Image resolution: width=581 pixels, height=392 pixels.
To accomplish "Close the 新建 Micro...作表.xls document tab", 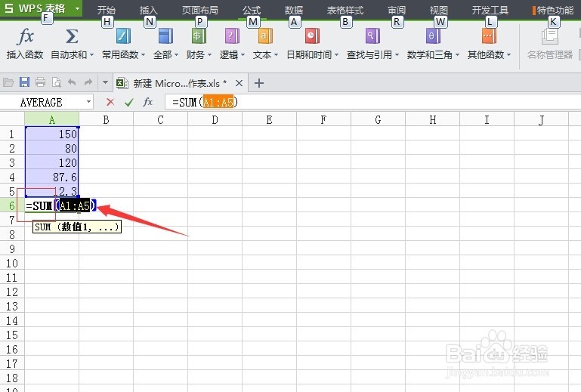I will pyautogui.click(x=239, y=83).
